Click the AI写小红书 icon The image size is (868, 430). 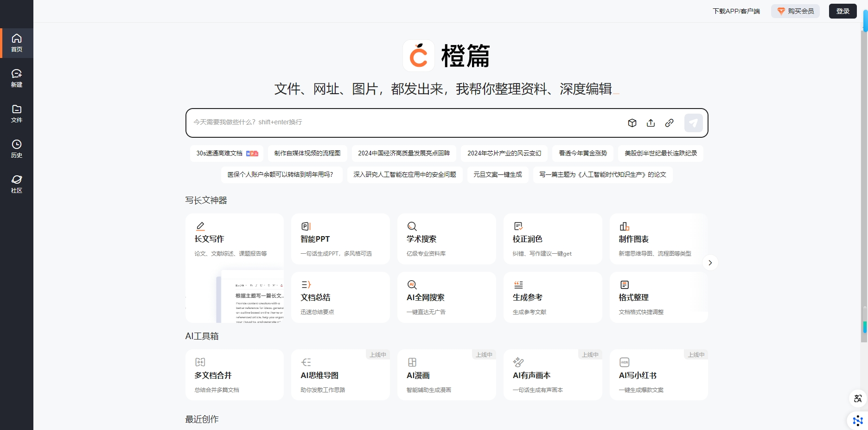click(625, 362)
